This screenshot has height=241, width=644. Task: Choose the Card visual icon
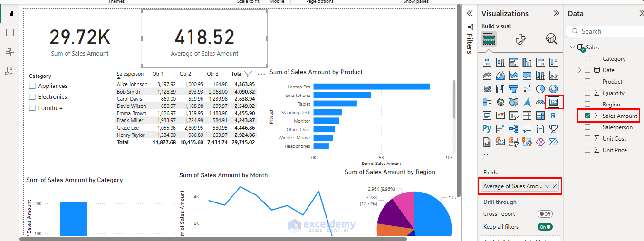tap(554, 102)
